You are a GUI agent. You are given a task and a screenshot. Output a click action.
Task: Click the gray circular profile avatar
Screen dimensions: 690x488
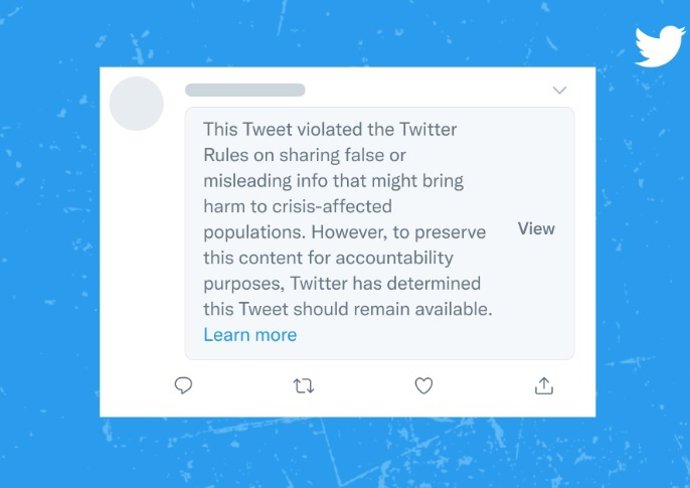[137, 103]
